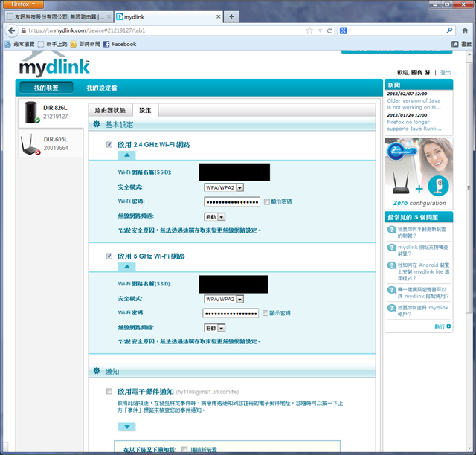Open first FAQ question icon about firmware update

click(x=392, y=230)
